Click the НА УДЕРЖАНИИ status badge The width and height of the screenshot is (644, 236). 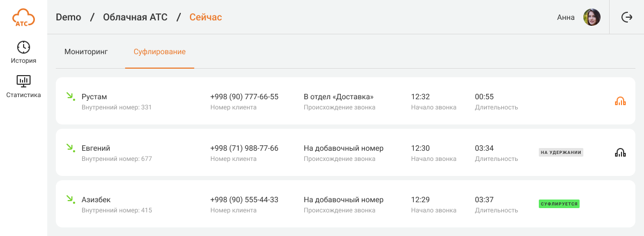click(561, 152)
